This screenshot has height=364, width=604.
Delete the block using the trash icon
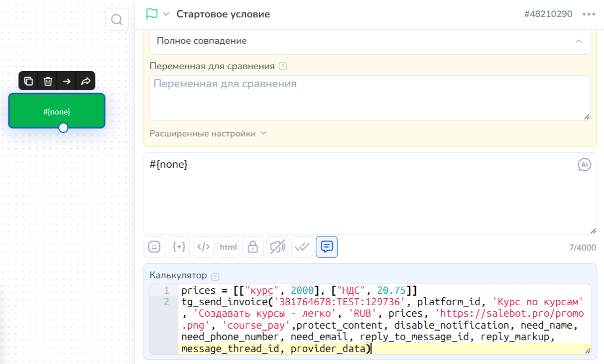(x=48, y=81)
